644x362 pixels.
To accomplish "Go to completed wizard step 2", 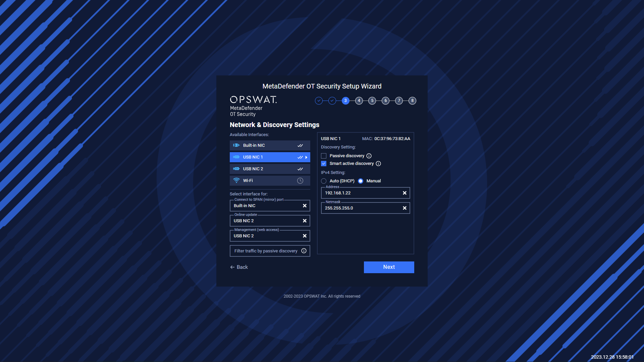I will [x=332, y=101].
